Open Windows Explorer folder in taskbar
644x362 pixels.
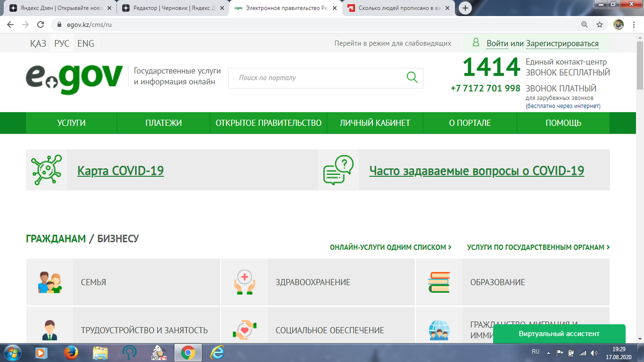pos(100,353)
